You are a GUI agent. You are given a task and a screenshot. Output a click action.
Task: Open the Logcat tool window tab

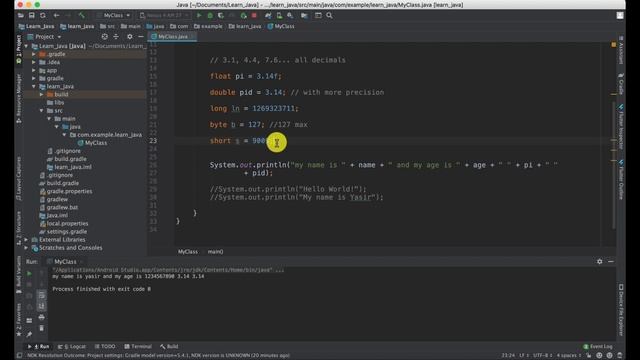point(72,347)
